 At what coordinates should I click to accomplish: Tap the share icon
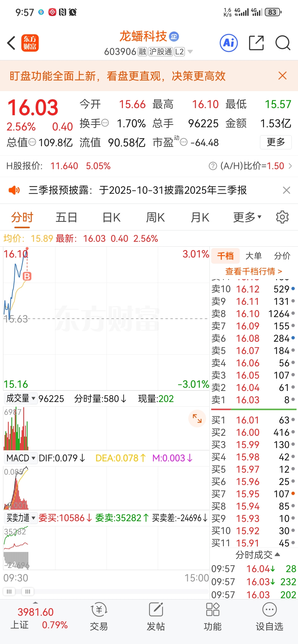(x=256, y=43)
